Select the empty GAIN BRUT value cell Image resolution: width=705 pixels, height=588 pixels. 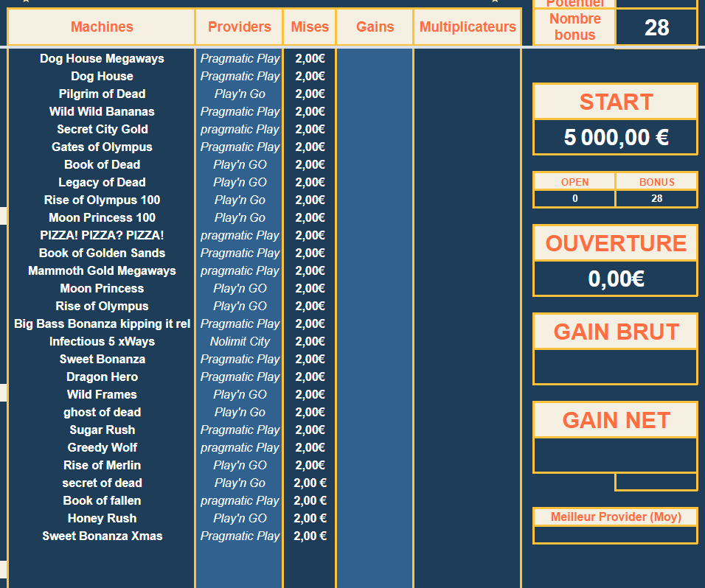[616, 367]
